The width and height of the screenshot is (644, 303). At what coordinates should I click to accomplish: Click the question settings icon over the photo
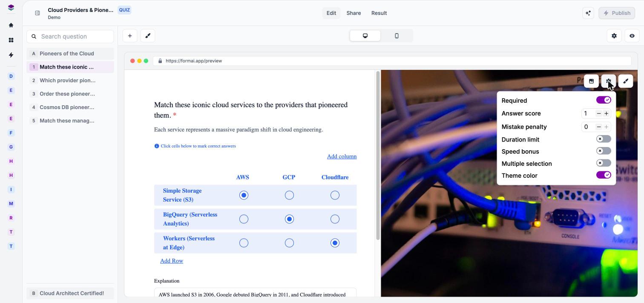click(x=608, y=81)
